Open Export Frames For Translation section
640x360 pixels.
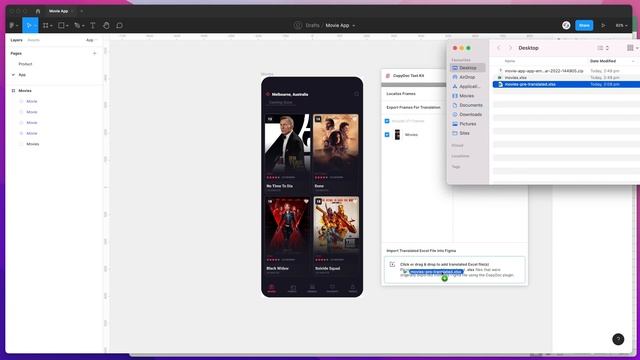tap(413, 107)
